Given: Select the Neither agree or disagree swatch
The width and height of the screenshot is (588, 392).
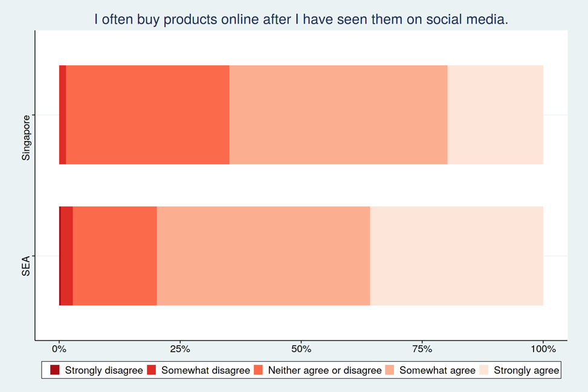Looking at the screenshot, I should click(258, 370).
